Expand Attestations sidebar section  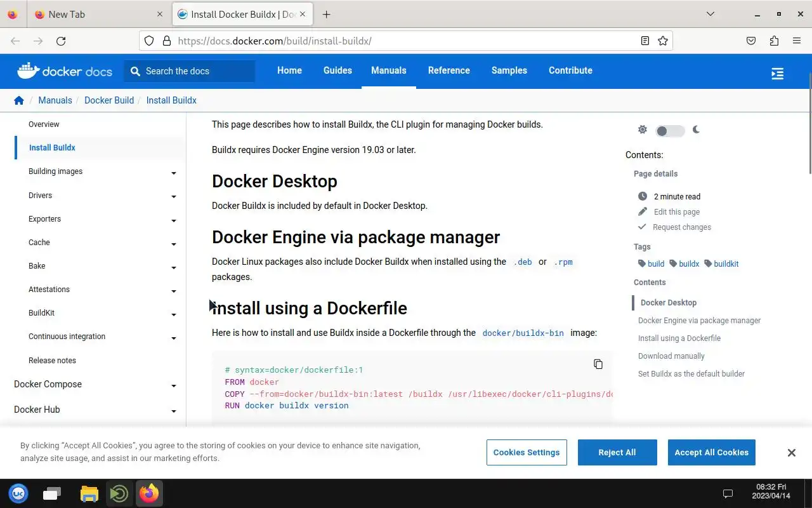pos(173,291)
